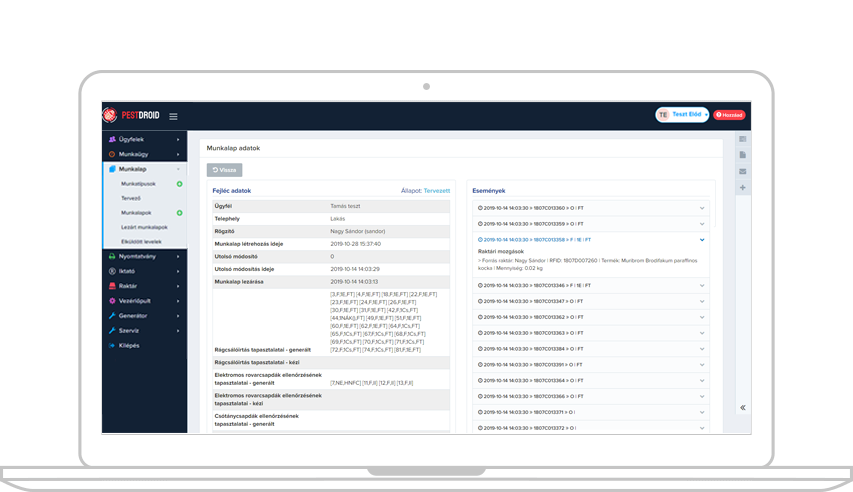Screen dimensions: 853x492
Task: Click Kilépés to log out
Action: 129,345
